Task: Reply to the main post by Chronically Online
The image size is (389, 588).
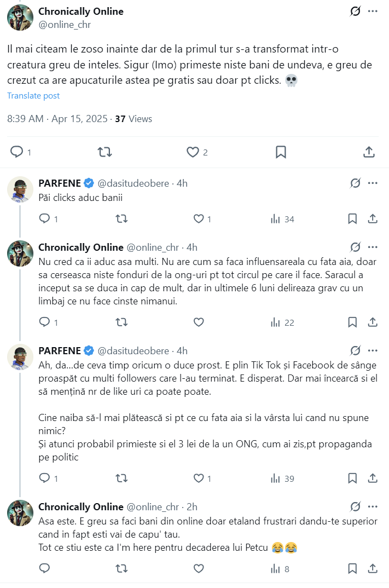Action: coord(17,152)
